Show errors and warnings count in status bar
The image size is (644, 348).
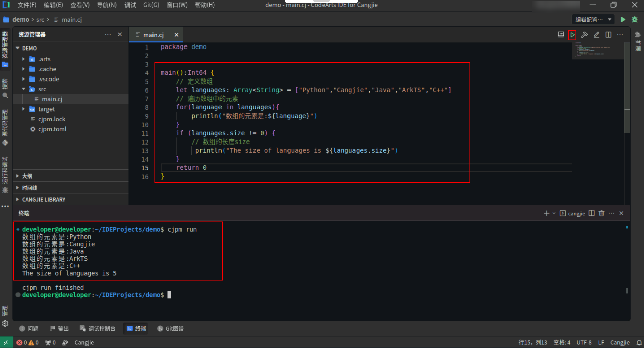(28, 342)
